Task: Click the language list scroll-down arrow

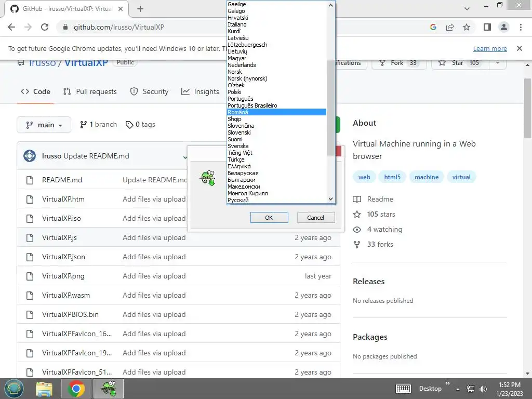Action: tap(331, 199)
